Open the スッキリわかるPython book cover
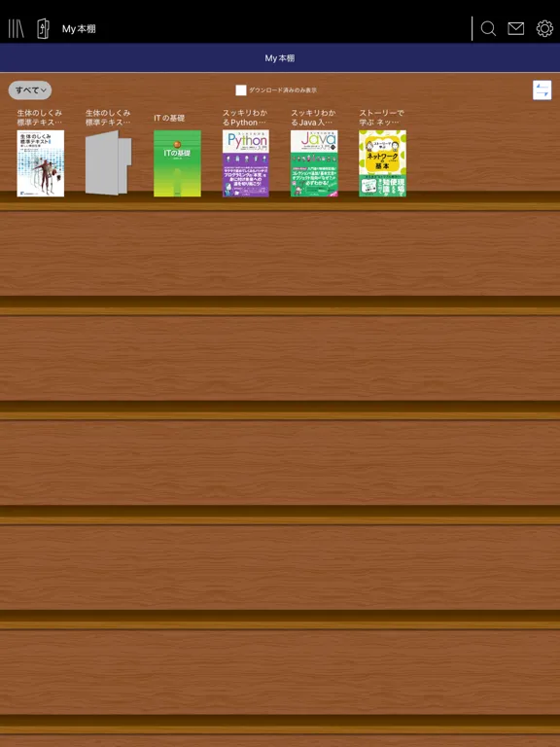This screenshot has height=747, width=560. click(246, 163)
